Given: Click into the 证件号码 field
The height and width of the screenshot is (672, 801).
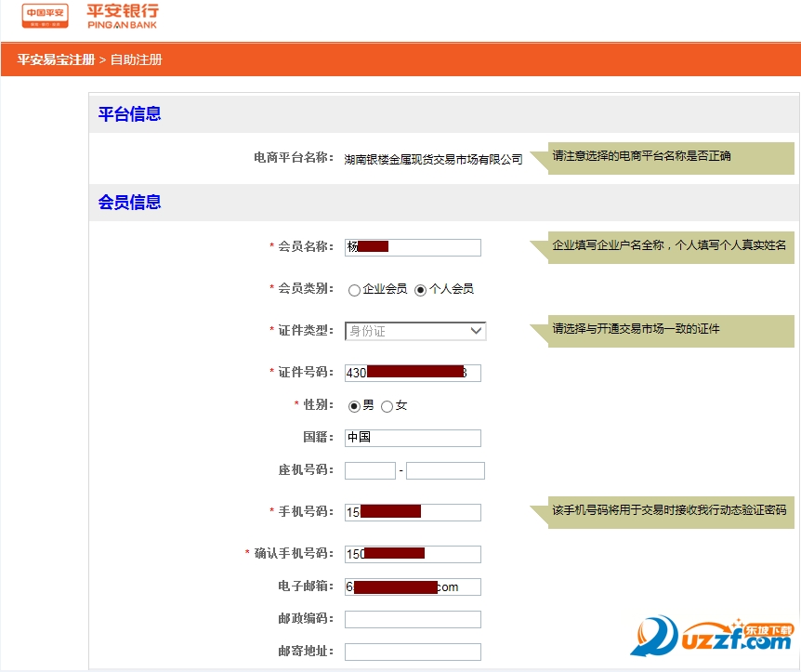Looking at the screenshot, I should point(413,373).
